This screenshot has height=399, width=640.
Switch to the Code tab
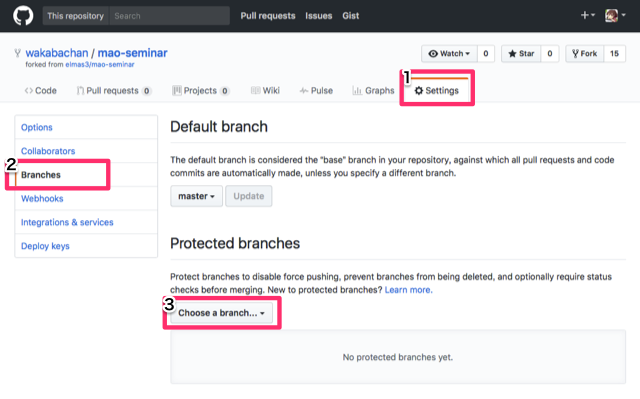point(40,91)
